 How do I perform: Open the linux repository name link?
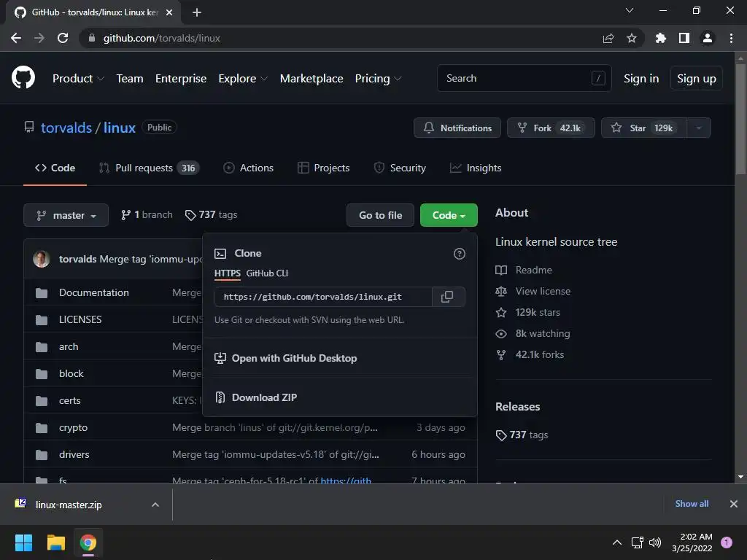[120, 128]
